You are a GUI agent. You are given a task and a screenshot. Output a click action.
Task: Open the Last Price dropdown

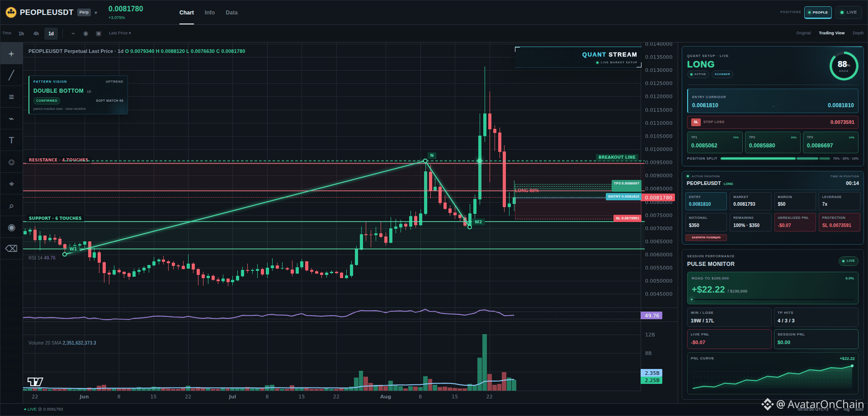click(120, 33)
